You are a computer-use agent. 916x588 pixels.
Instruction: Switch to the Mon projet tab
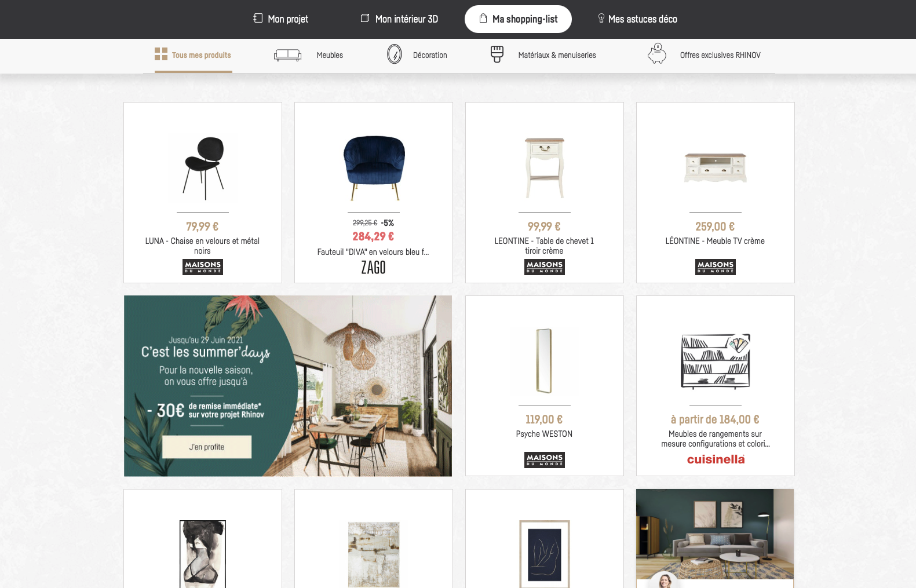281,19
